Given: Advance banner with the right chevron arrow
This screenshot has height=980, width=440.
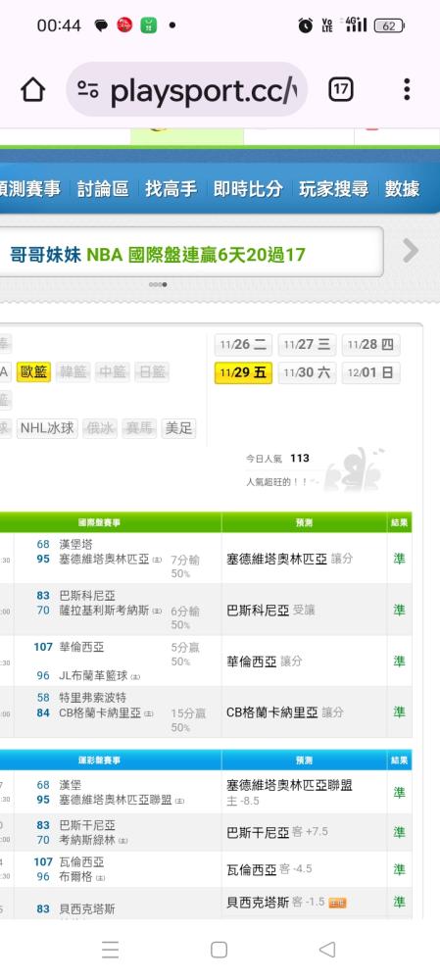Looking at the screenshot, I should click(x=411, y=251).
